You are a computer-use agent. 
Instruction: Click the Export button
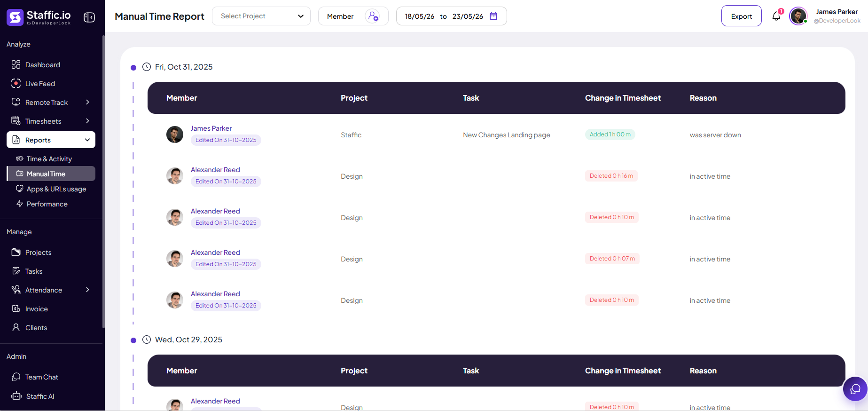coord(742,16)
